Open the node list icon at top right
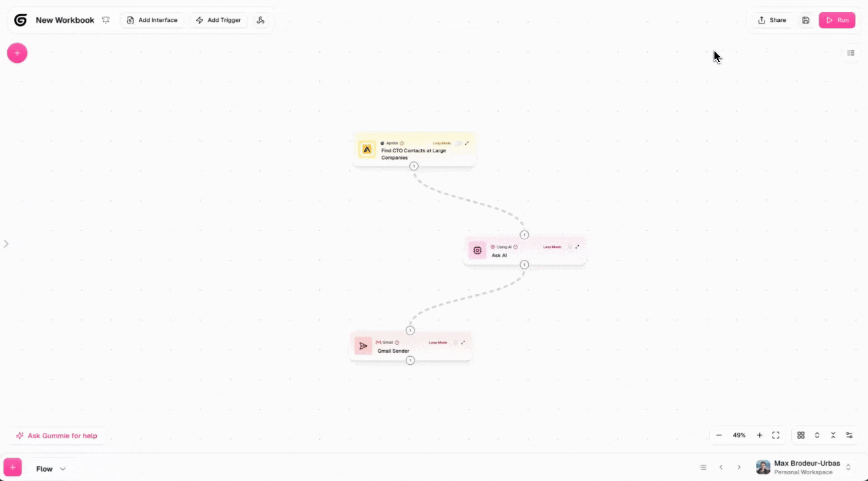Screen dimensions: 868x481 tap(851, 53)
